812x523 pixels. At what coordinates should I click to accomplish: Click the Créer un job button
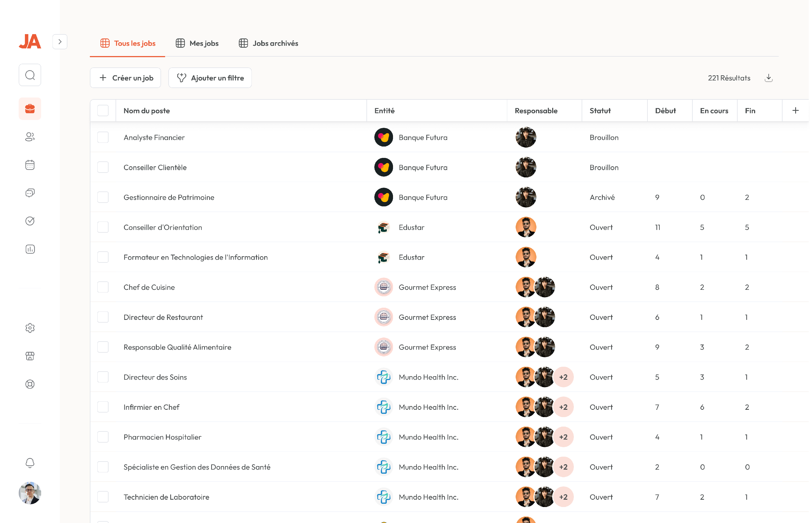(x=126, y=78)
